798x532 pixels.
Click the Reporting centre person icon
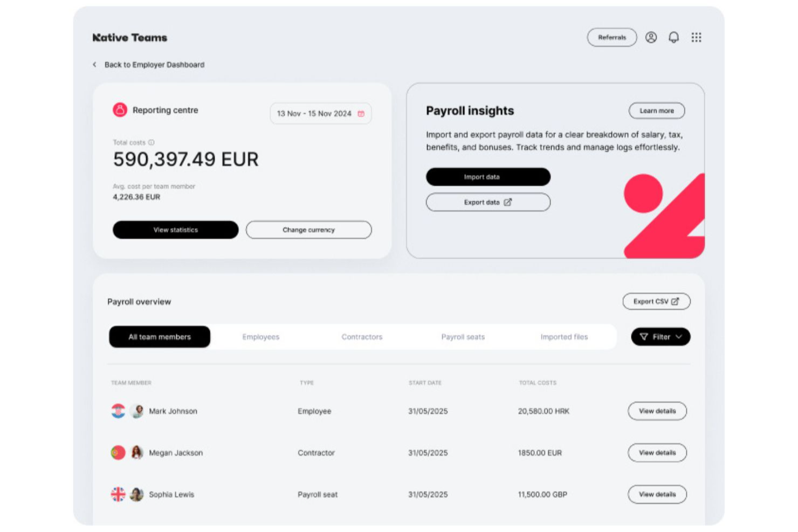120,109
